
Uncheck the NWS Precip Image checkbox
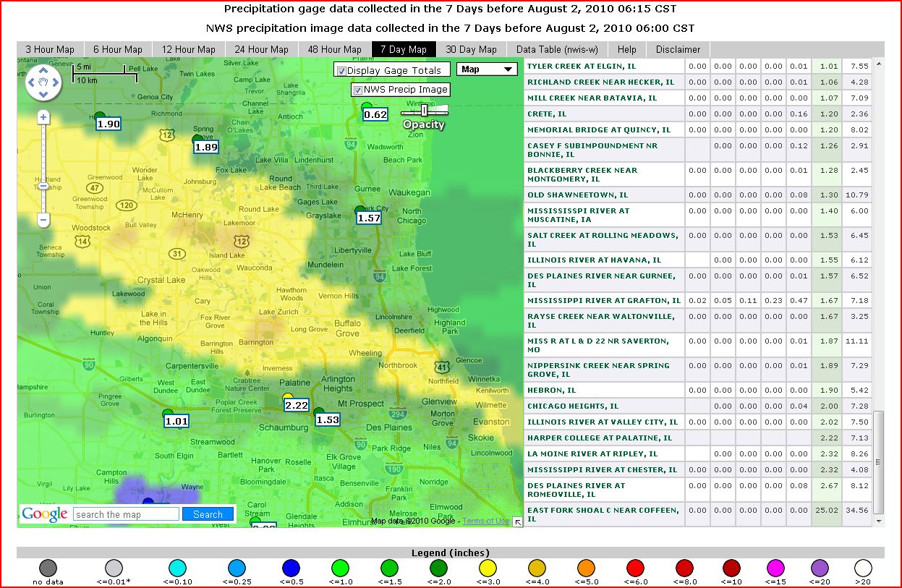[357, 90]
